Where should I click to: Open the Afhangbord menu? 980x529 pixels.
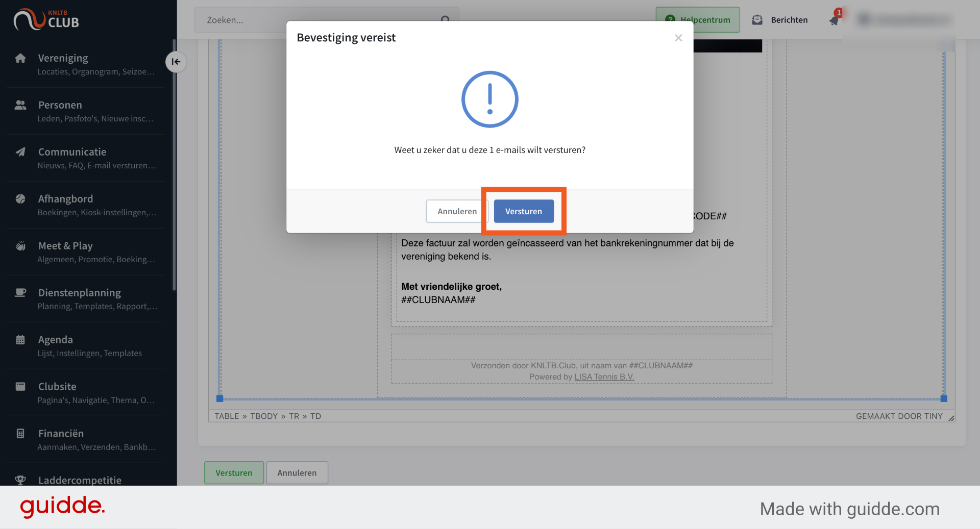(x=86, y=205)
